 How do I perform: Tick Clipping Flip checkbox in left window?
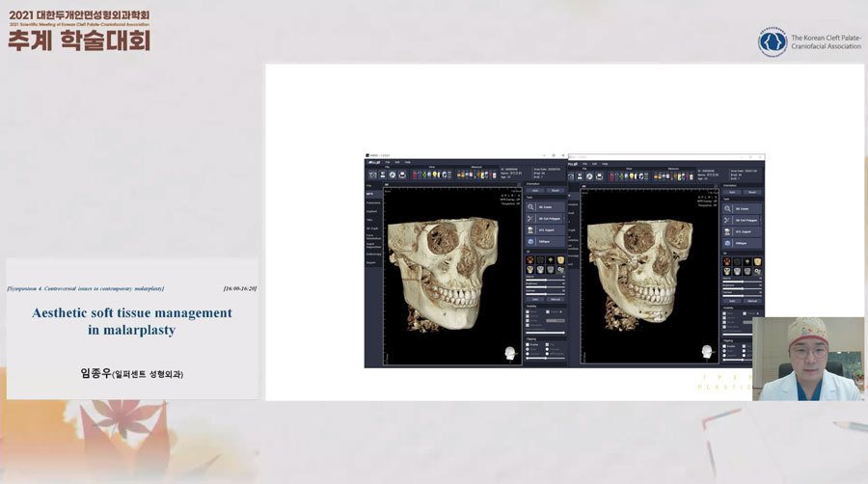point(548,344)
